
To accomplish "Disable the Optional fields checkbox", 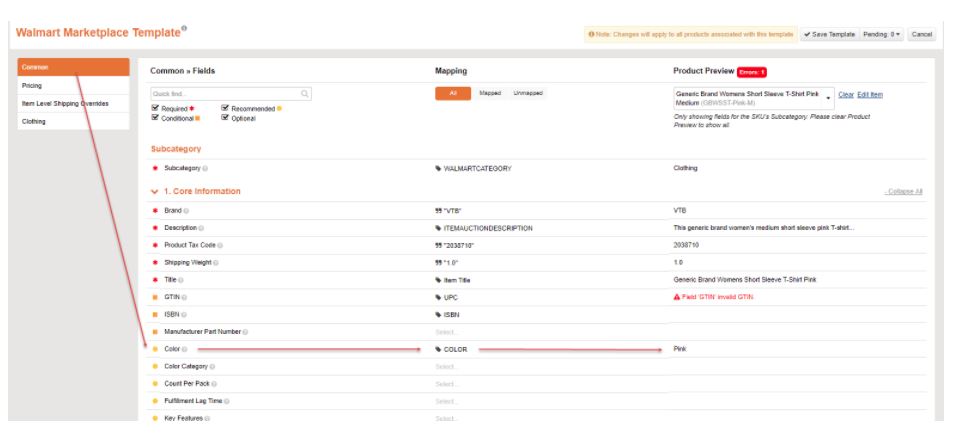I will point(225,118).
